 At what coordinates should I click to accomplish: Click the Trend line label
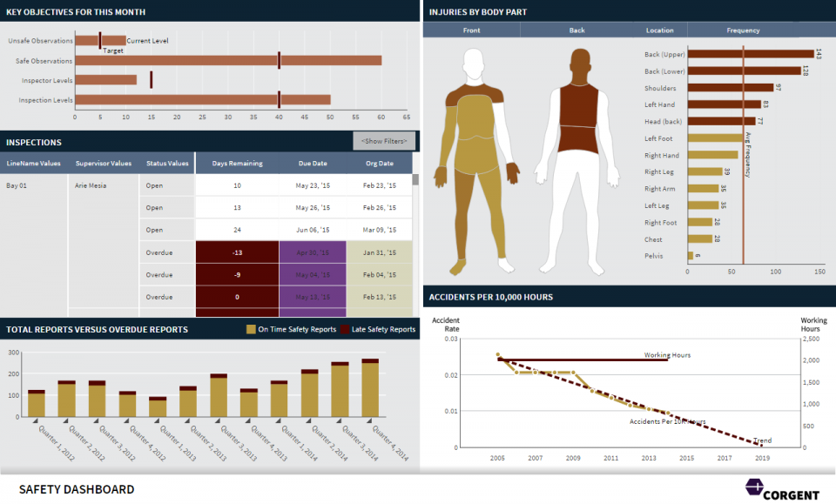763,440
